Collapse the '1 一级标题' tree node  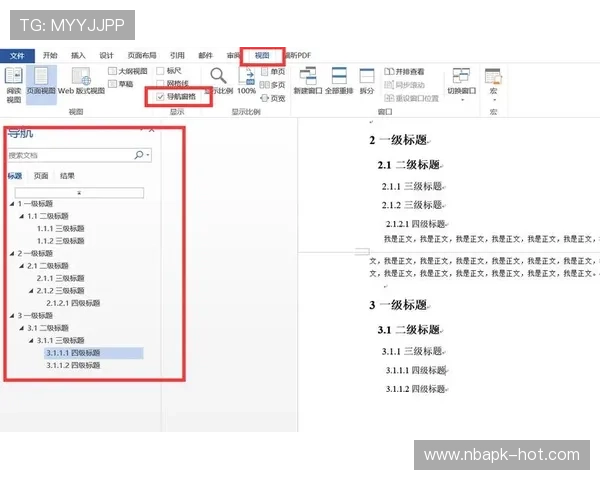tap(12, 204)
